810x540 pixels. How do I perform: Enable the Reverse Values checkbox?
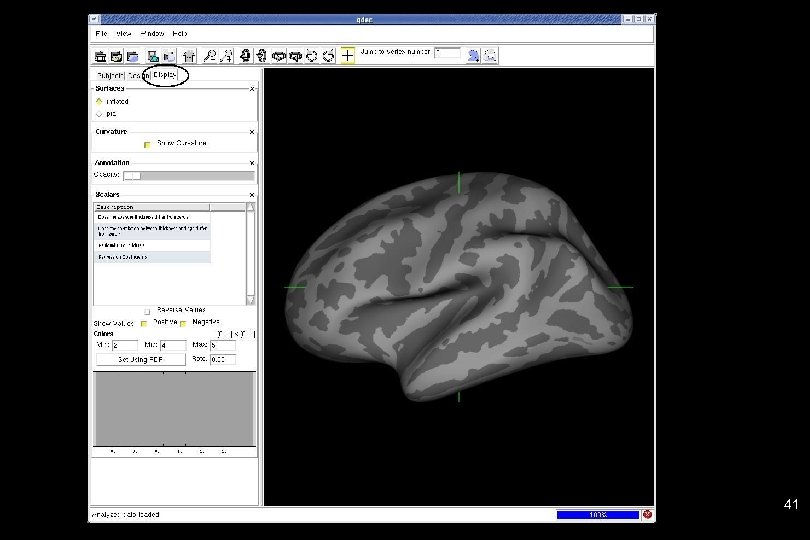point(147,311)
